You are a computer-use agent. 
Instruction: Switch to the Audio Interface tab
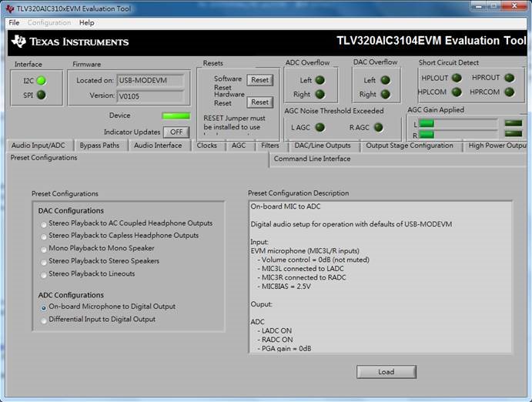[x=158, y=146]
